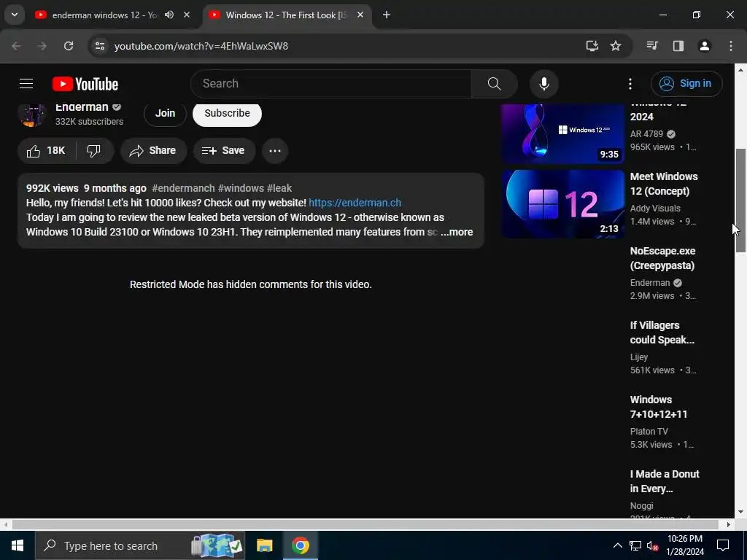The width and height of the screenshot is (747, 560).
Task: Open I Made a Donut in Every video
Action: [x=664, y=481]
